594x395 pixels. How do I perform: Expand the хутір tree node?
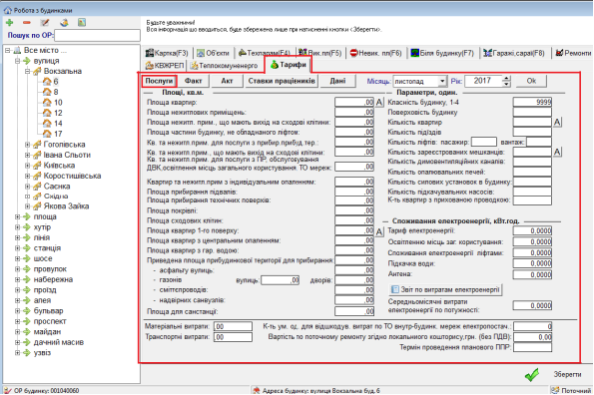[17, 227]
